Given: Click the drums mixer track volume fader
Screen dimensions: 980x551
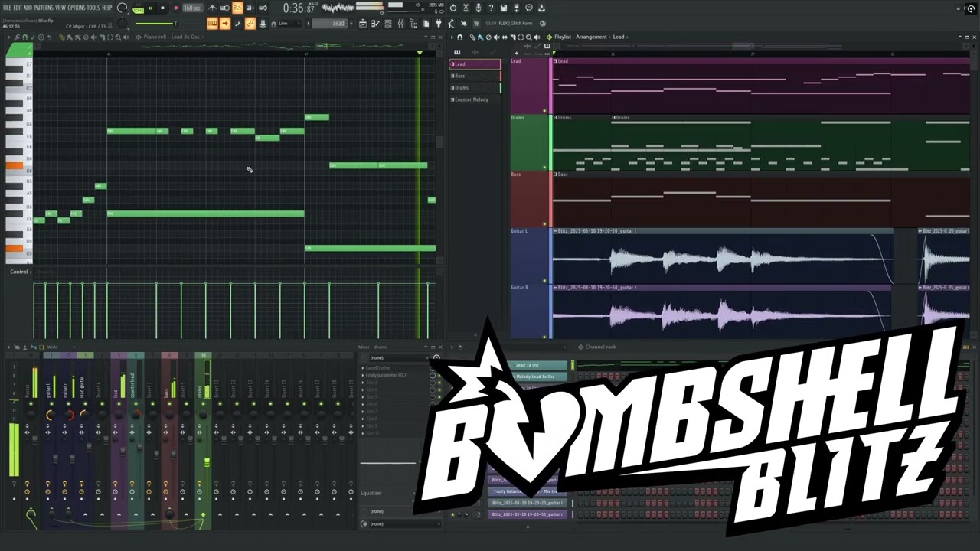Looking at the screenshot, I should click(x=207, y=461).
